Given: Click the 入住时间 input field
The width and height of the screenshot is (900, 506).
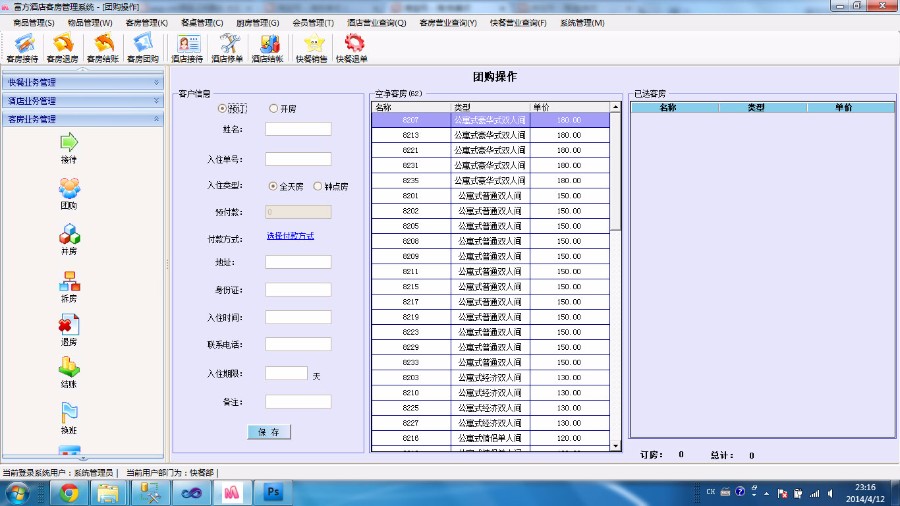Looking at the screenshot, I should [x=298, y=317].
